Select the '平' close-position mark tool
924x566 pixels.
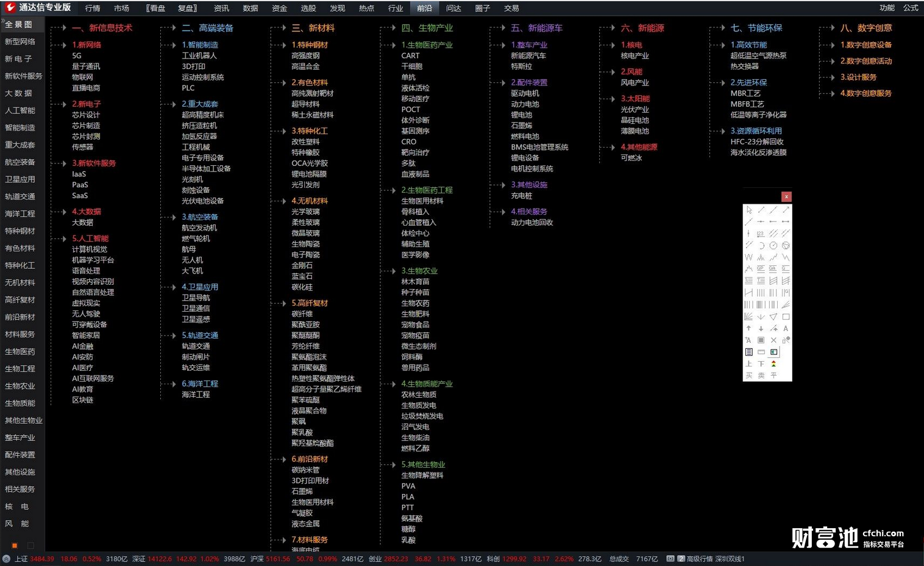(773, 376)
